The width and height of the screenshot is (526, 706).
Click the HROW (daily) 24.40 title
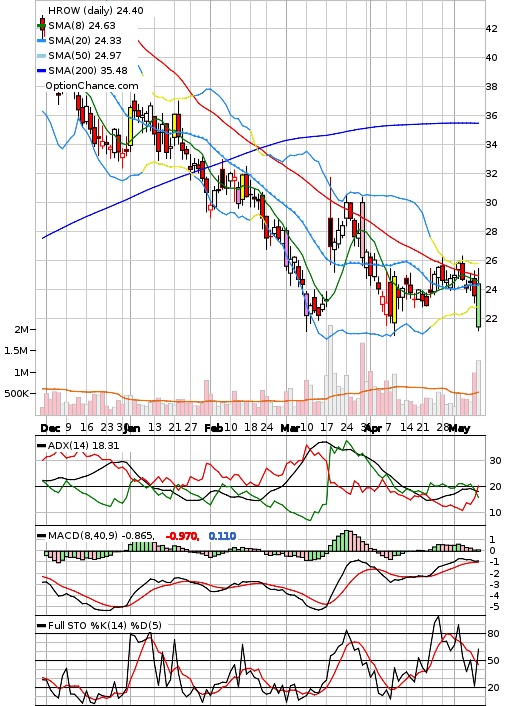coord(95,10)
